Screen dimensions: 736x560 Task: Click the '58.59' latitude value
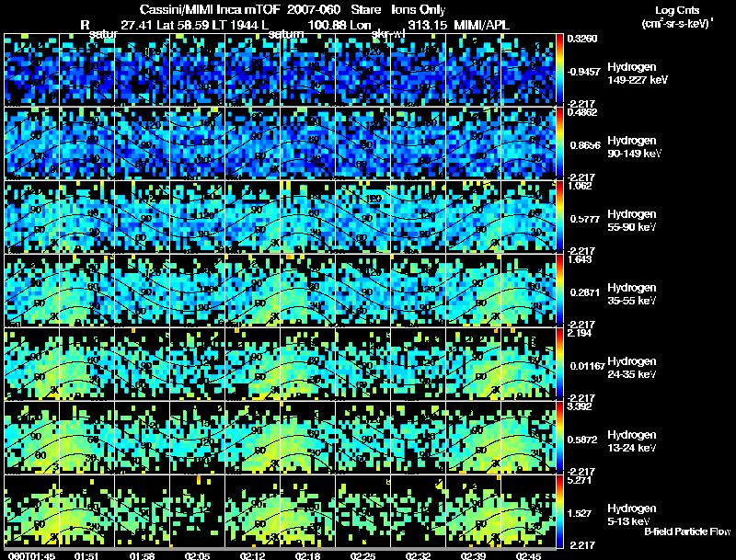193,25
